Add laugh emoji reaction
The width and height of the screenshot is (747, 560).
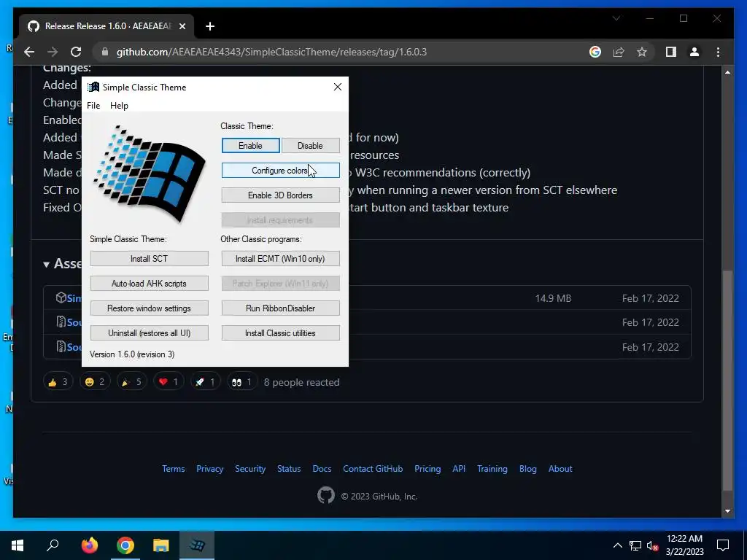[x=95, y=382]
